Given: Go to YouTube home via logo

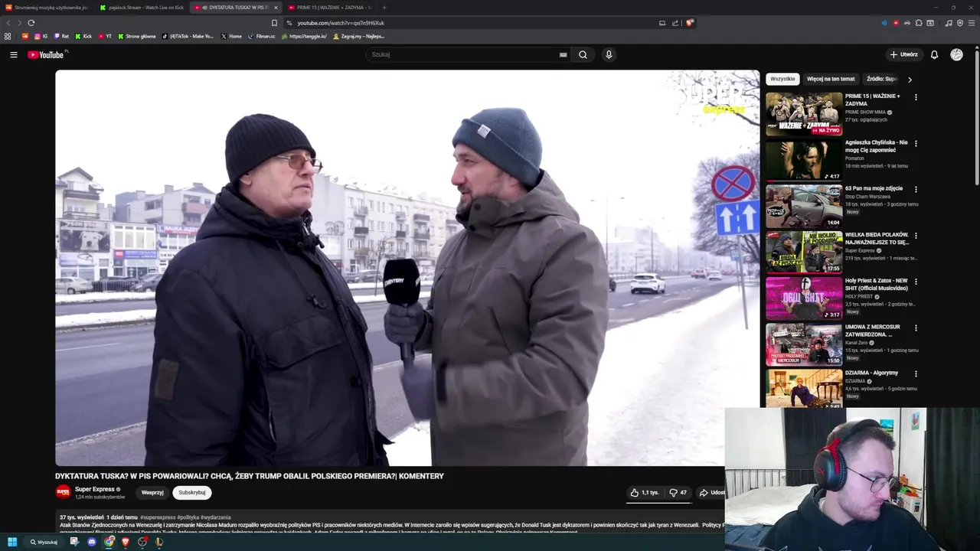Looking at the screenshot, I should 46,54.
